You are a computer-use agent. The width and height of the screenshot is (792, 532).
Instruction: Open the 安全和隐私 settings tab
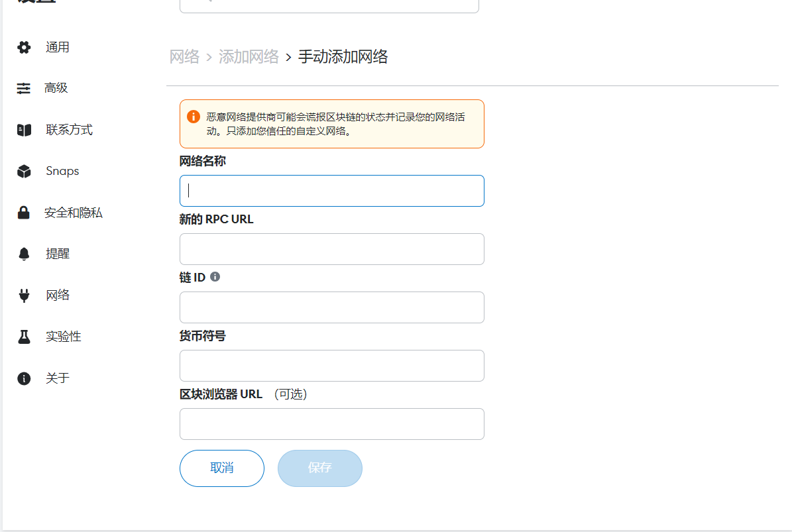click(x=73, y=213)
